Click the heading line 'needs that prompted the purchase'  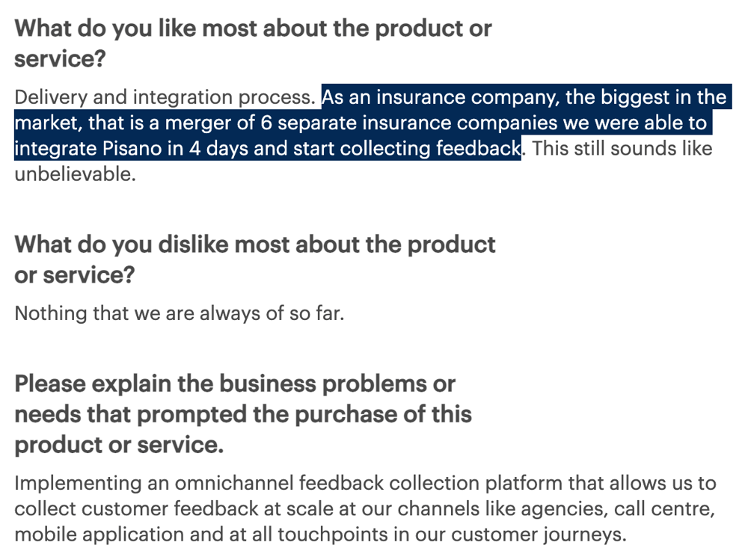243,414
